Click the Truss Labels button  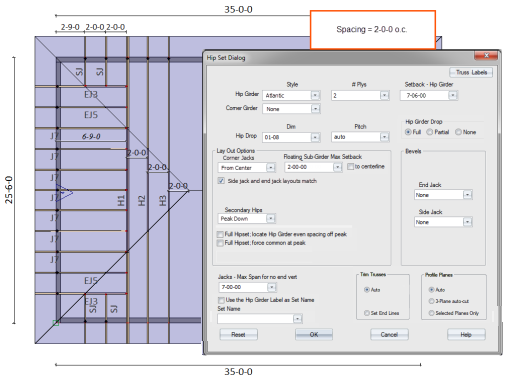tap(471, 72)
